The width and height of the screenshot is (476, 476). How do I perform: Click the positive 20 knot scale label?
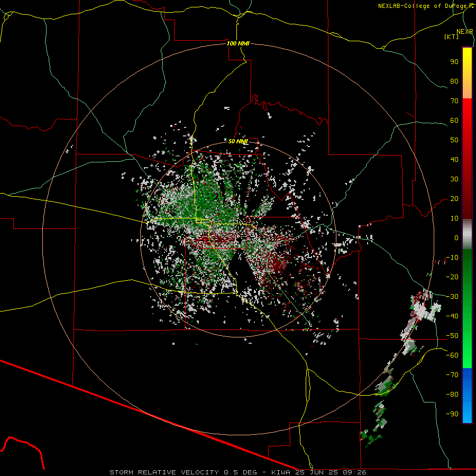pos(454,198)
